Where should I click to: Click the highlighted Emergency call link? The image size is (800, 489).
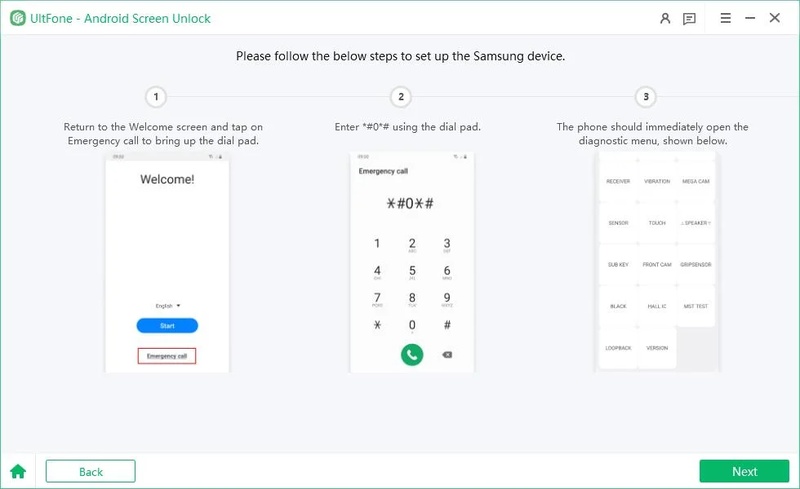coord(167,356)
